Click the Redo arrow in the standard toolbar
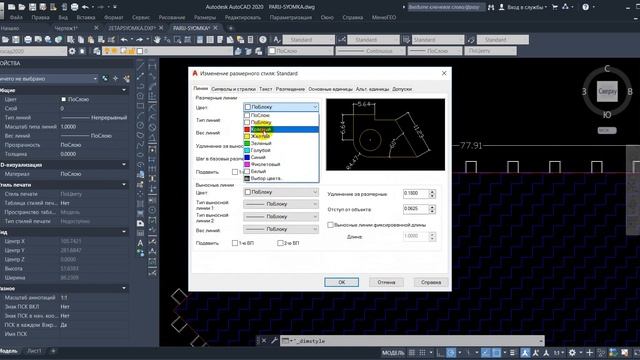Image resolution: width=640 pixels, height=360 pixels. (x=139, y=40)
